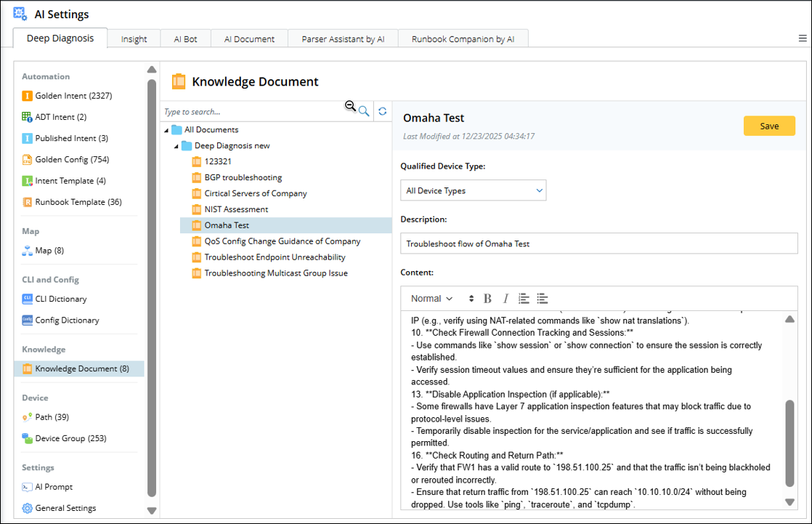The height and width of the screenshot is (524, 812).
Task: Select BGP troubleshooting document
Action: (x=243, y=177)
